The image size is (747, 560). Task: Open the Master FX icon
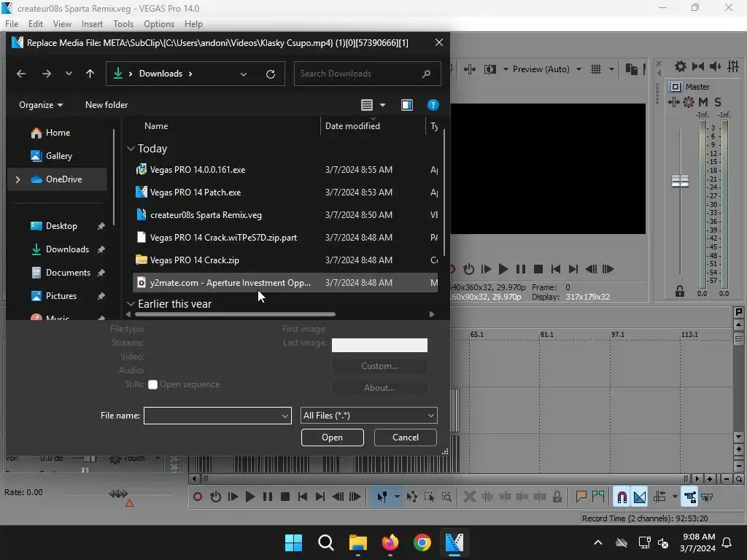pos(673,101)
